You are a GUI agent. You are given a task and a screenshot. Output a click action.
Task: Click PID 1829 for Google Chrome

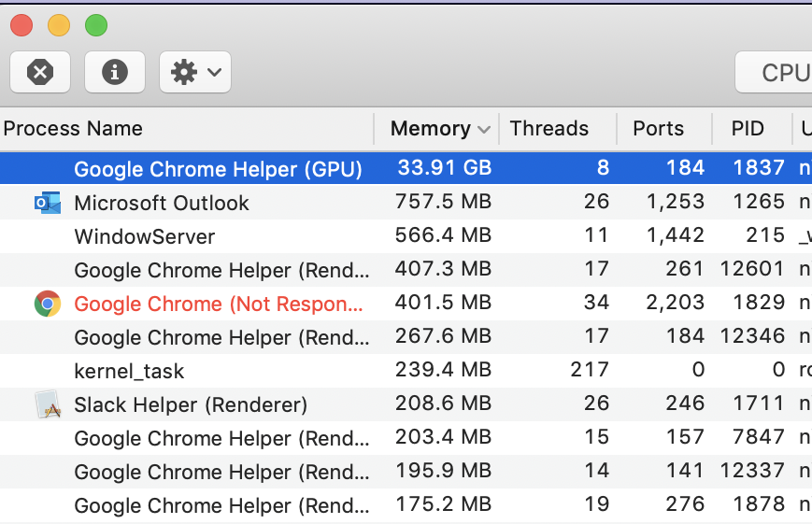759,303
